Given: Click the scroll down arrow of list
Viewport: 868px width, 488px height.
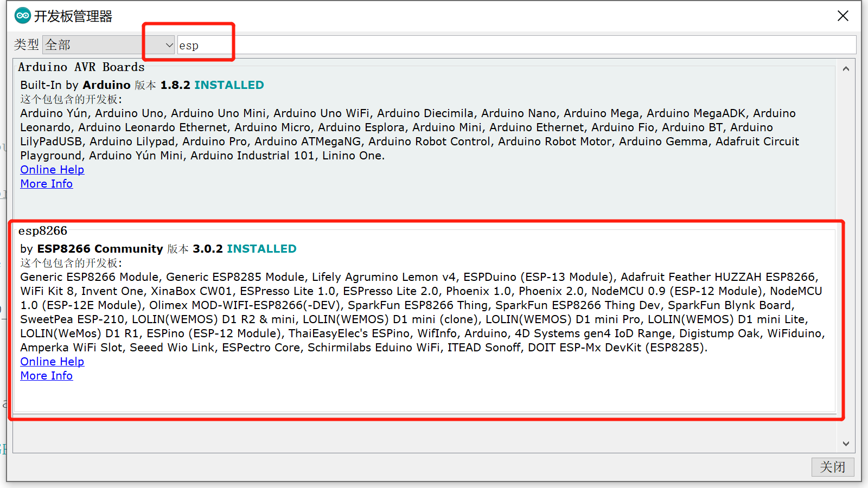Looking at the screenshot, I should coord(846,444).
